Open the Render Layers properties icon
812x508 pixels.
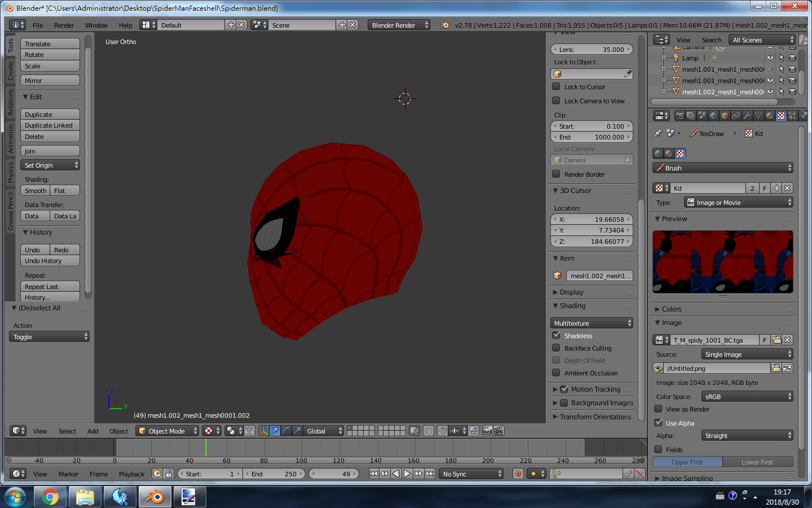coord(691,116)
